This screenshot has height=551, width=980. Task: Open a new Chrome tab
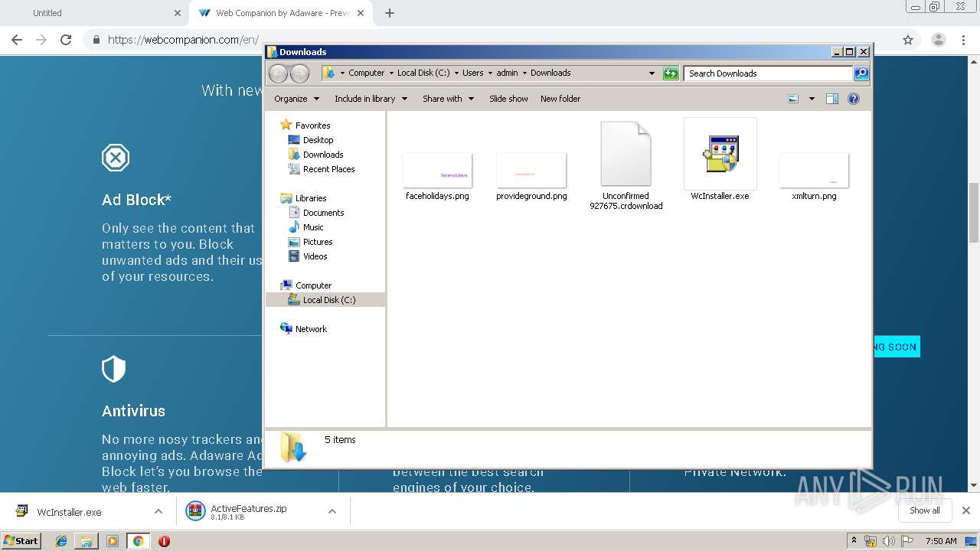389,13
